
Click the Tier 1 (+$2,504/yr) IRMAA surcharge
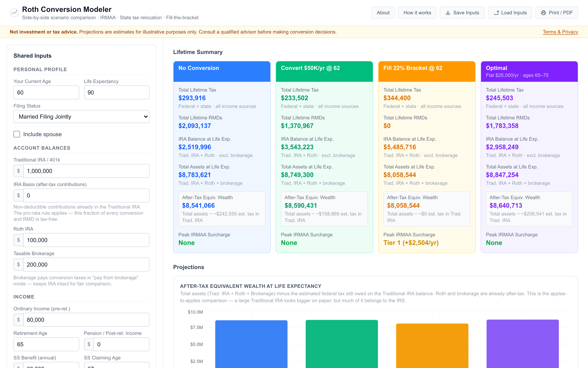pyautogui.click(x=411, y=243)
